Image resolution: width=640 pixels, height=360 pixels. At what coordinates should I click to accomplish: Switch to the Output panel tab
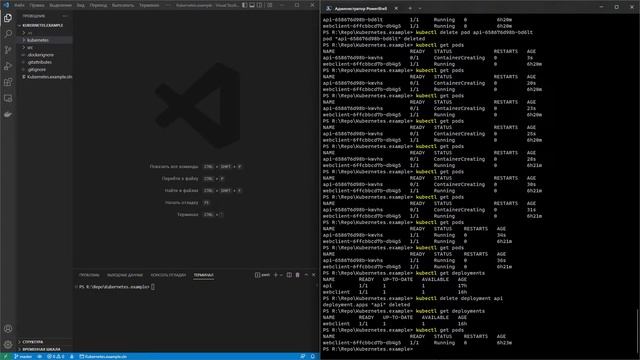(x=125, y=275)
